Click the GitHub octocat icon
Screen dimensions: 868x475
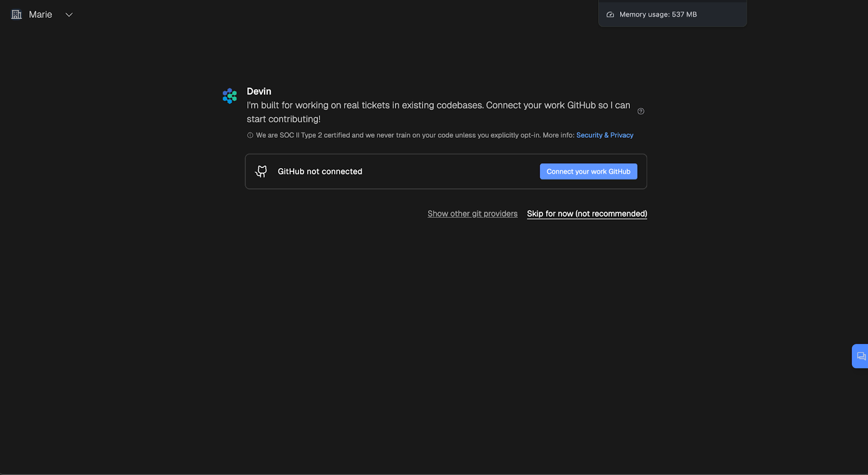click(261, 171)
